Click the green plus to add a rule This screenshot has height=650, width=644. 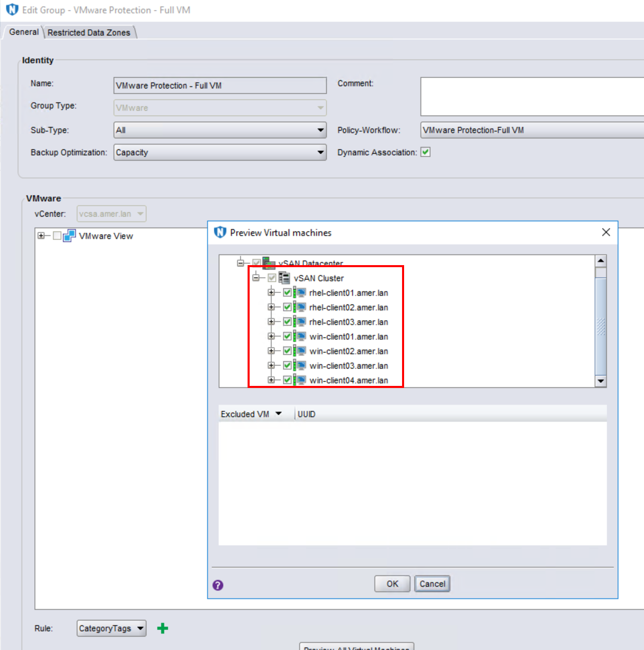point(163,628)
